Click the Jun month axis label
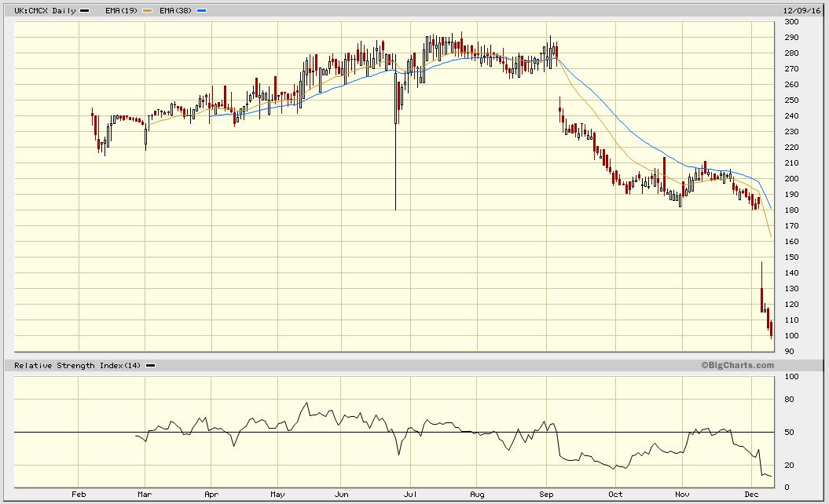The height and width of the screenshot is (504, 829). pyautogui.click(x=342, y=495)
